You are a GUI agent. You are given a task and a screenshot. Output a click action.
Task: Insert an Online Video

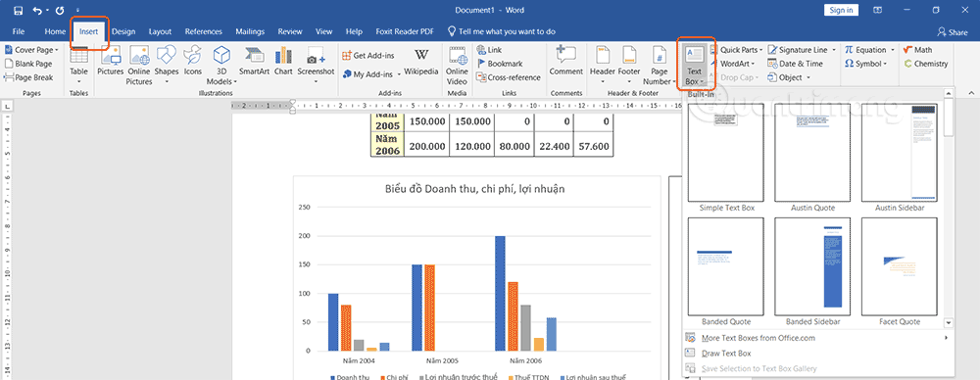pos(457,65)
